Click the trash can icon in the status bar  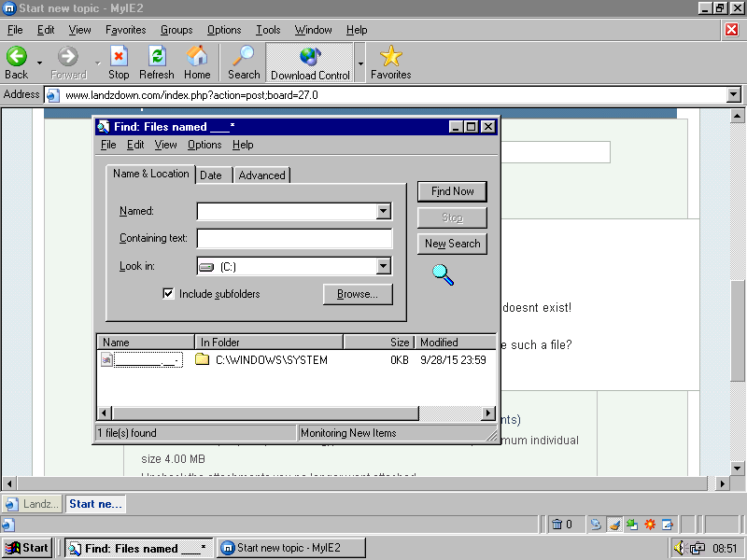557,525
